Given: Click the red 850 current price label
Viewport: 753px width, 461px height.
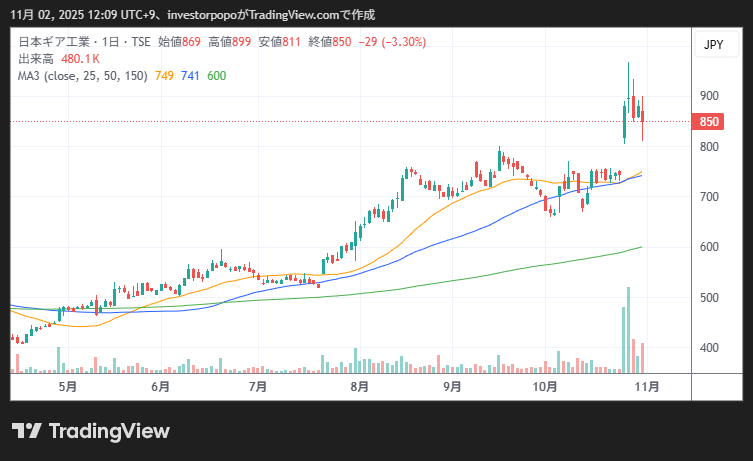Looking at the screenshot, I should click(x=709, y=122).
